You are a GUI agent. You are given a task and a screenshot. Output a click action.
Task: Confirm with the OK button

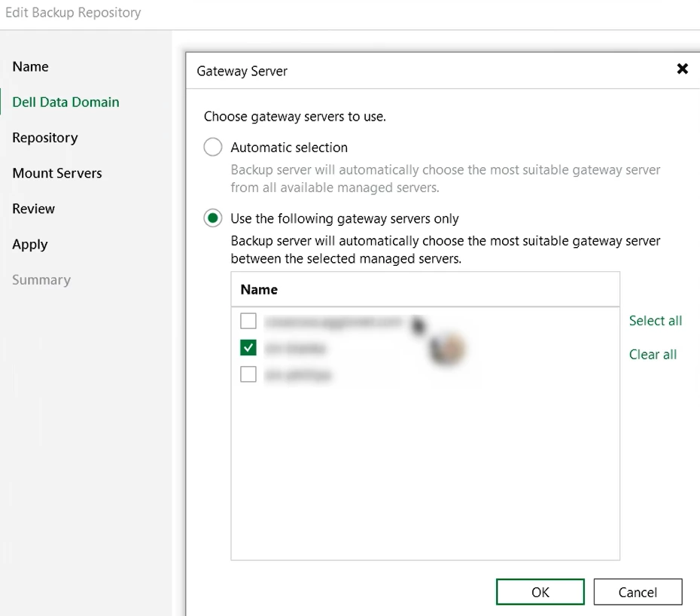(540, 592)
